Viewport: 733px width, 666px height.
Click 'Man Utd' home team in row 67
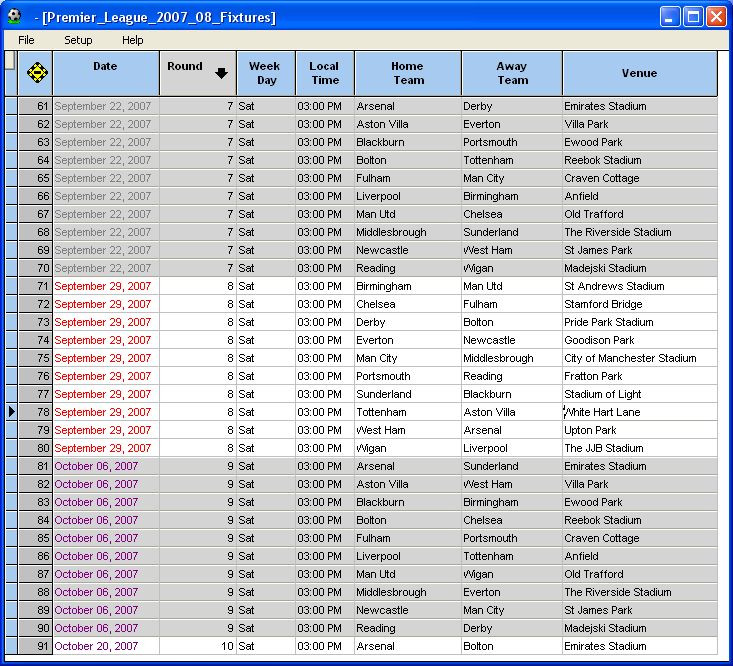408,214
